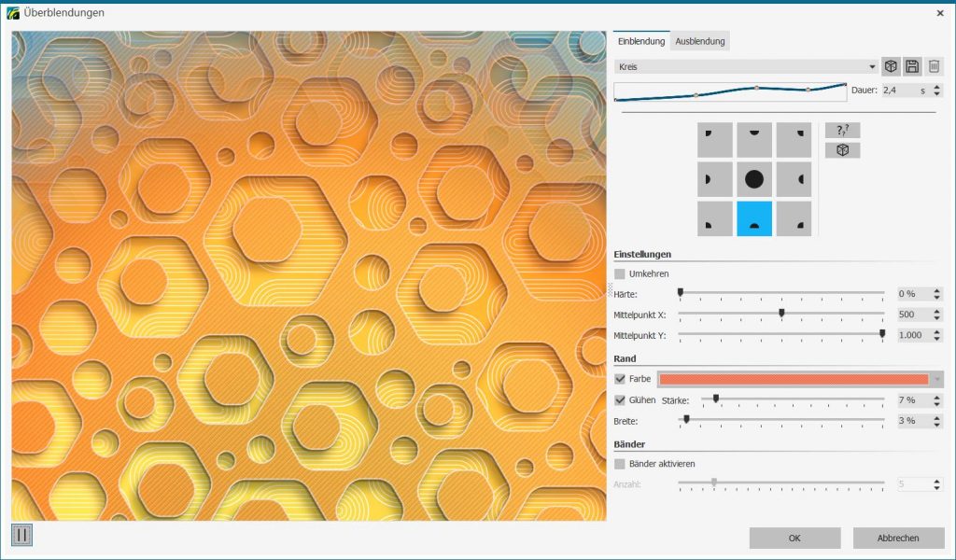Select the top-left circle position tile
Viewport: 956px width, 560px height.
tap(714, 139)
